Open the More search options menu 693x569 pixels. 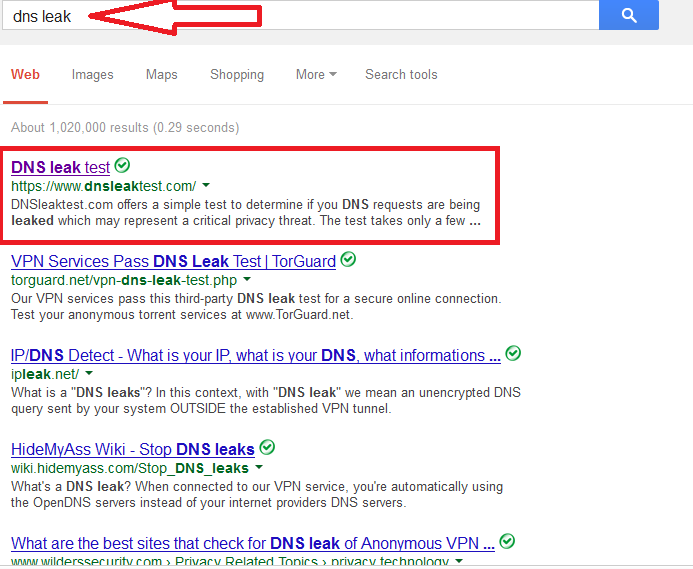coord(316,74)
